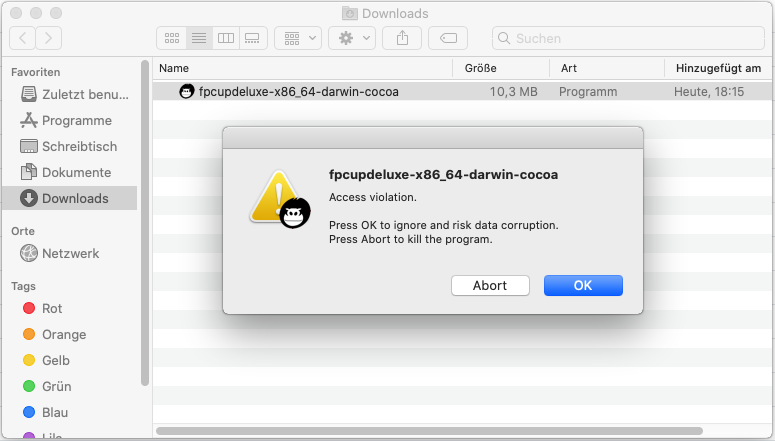Click the Programm kind cell
Viewport: 775px width, 441px height.
[x=588, y=92]
